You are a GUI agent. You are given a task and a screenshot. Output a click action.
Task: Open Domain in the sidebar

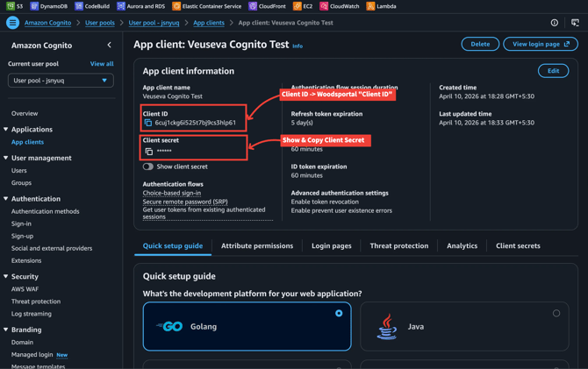pyautogui.click(x=22, y=343)
